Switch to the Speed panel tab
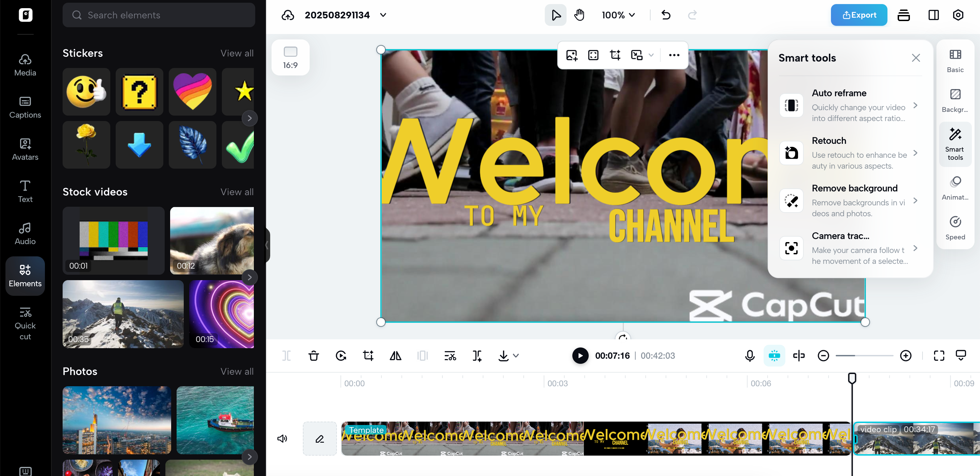This screenshot has width=980, height=476. (955, 227)
